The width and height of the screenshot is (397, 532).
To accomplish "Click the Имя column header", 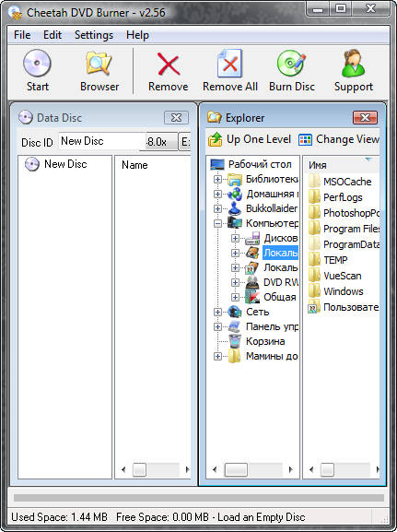I will pyautogui.click(x=341, y=165).
